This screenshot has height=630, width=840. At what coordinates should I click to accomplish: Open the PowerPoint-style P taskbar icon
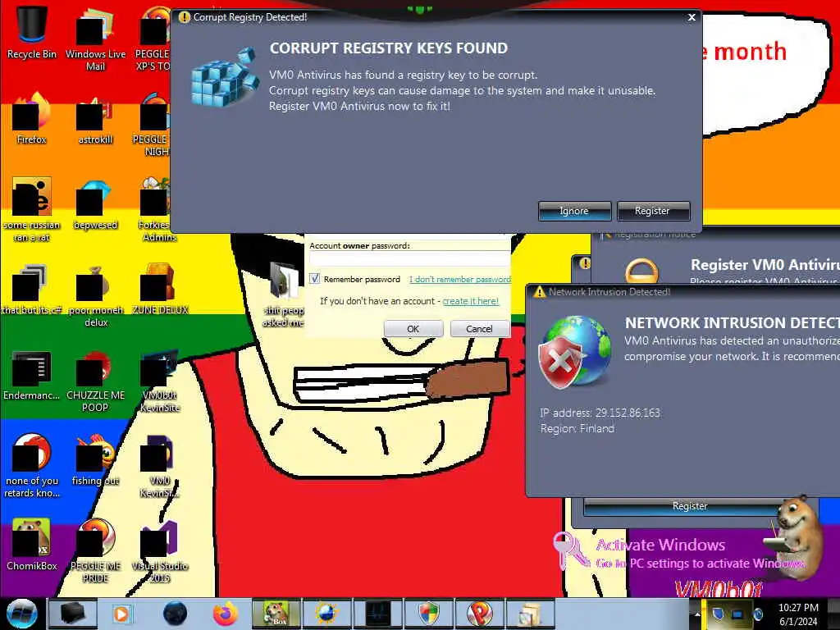click(479, 614)
